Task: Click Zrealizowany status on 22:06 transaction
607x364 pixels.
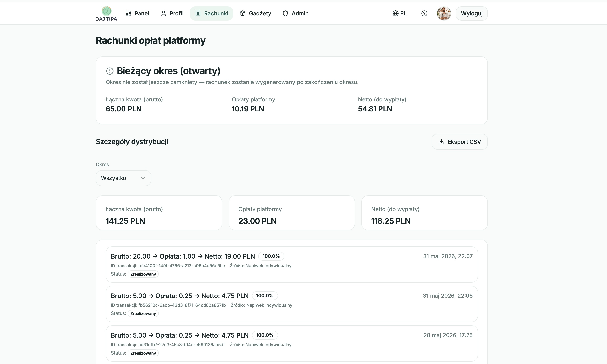Action: pyautogui.click(x=143, y=313)
